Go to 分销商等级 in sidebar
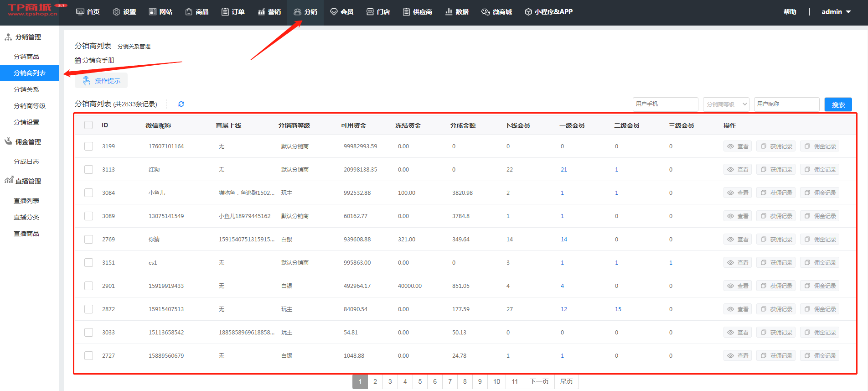This screenshot has width=868, height=391. click(30, 106)
